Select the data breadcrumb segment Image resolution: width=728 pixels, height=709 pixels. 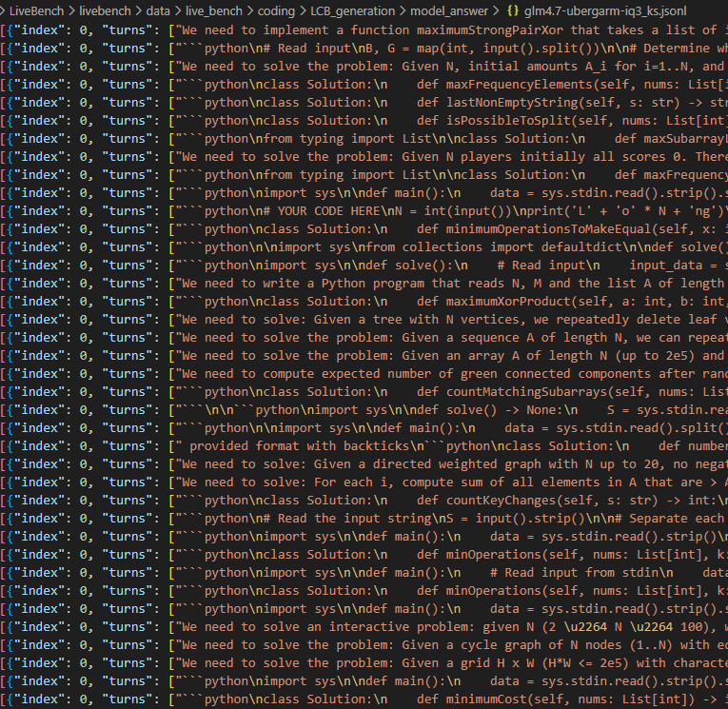(158, 10)
